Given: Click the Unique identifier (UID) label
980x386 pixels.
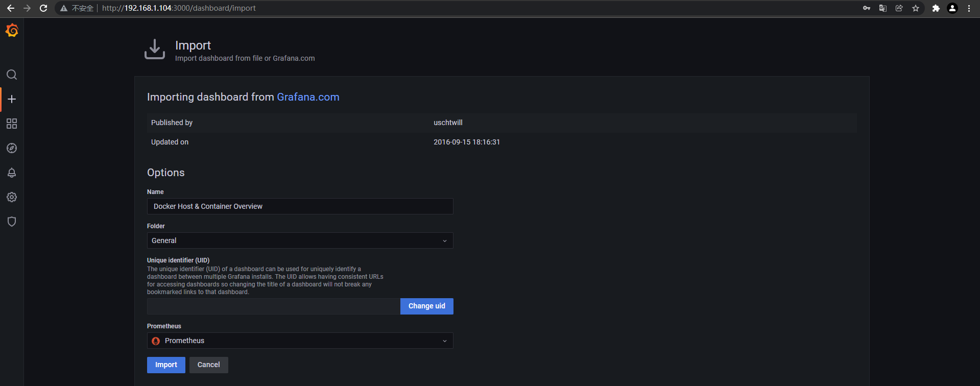Looking at the screenshot, I should [x=178, y=260].
